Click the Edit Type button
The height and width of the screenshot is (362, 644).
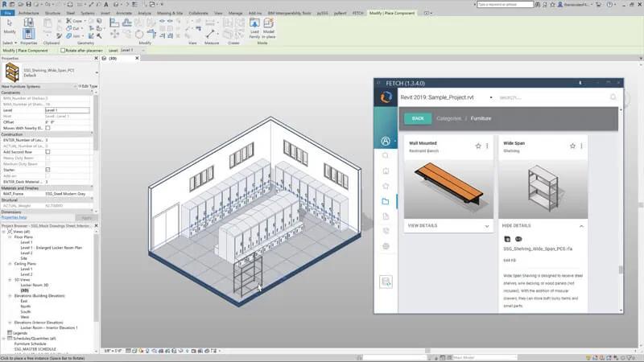(88, 86)
